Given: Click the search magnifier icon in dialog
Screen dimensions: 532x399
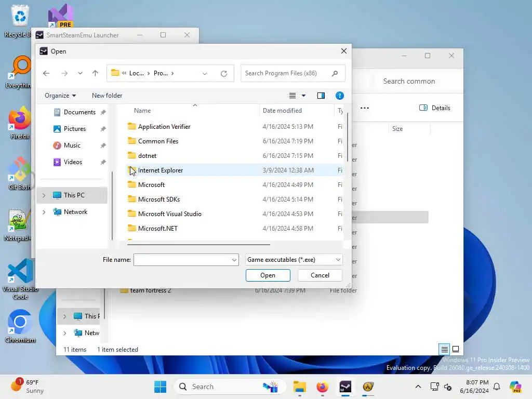Looking at the screenshot, I should coord(335,73).
